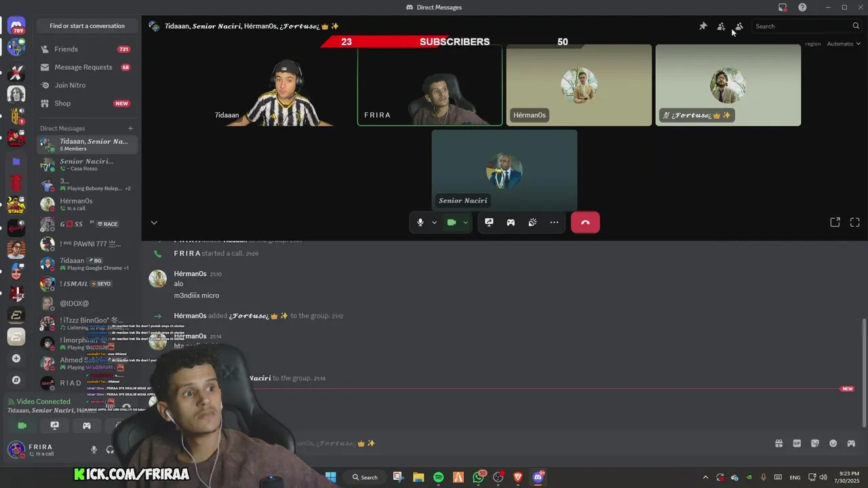The image size is (868, 488).
Task: Send a gift icon in message bar
Action: 778,443
